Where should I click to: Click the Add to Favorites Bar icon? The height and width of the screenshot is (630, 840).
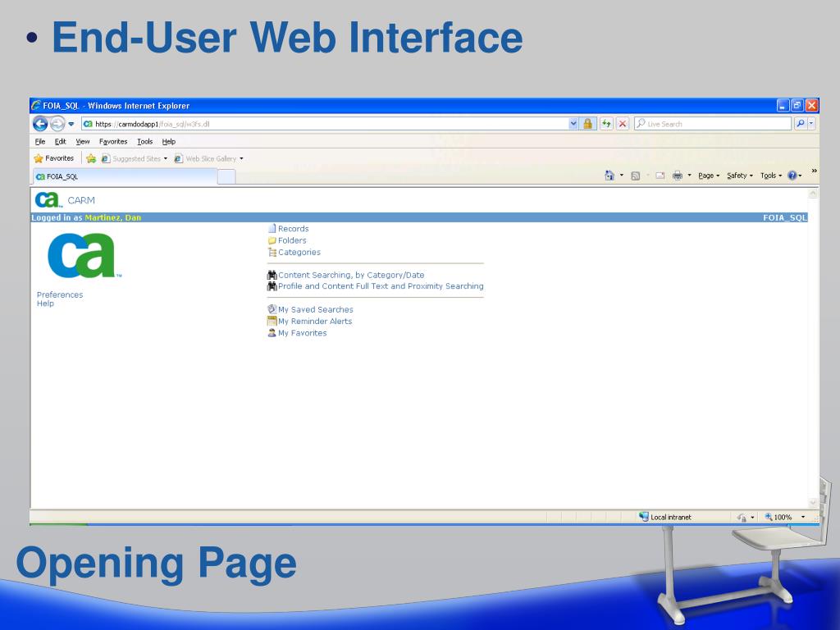click(x=91, y=158)
